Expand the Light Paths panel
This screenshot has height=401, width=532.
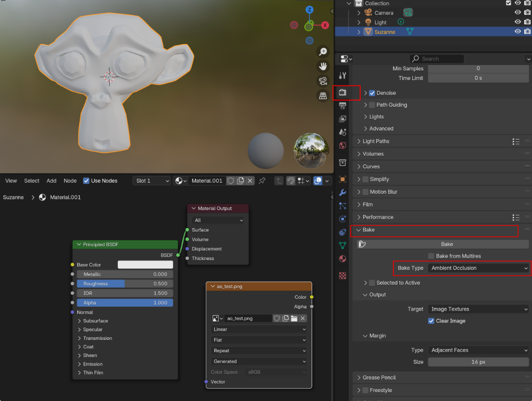[x=376, y=141]
